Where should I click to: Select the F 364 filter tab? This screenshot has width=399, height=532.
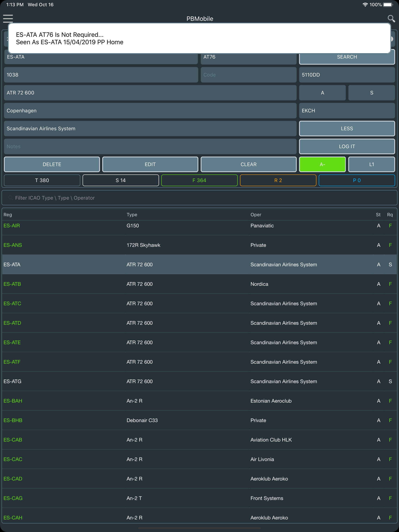[x=199, y=180]
